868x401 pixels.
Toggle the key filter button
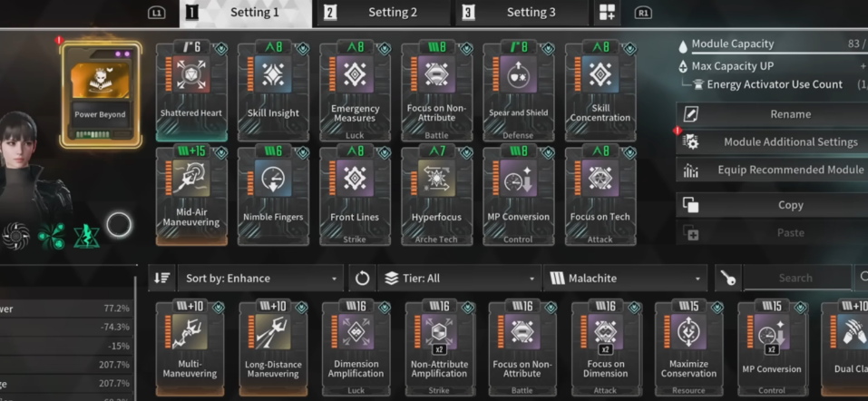pos(728,278)
